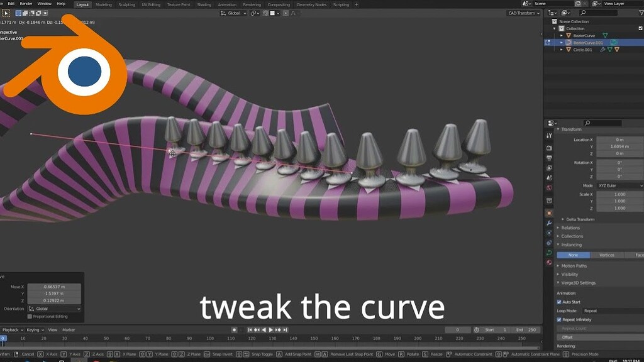The height and width of the screenshot is (362, 644).
Task: Open the Render properties tab
Action: tap(549, 148)
